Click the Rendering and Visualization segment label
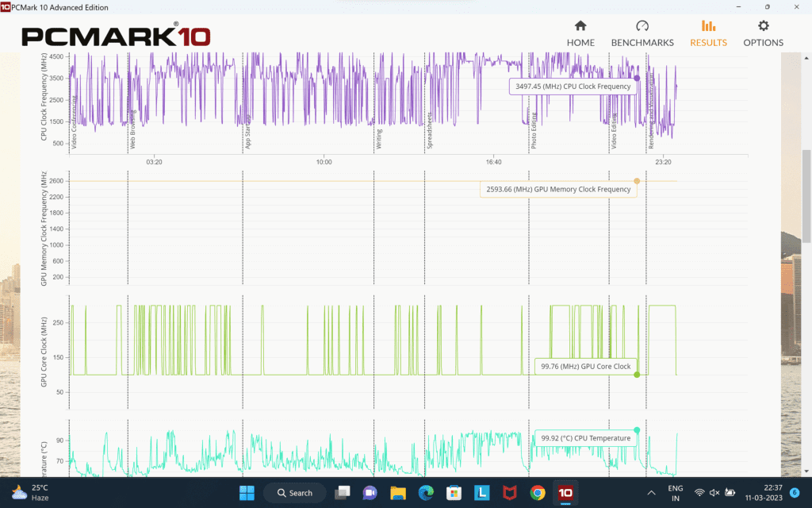This screenshot has height=508, width=812. click(x=651, y=111)
